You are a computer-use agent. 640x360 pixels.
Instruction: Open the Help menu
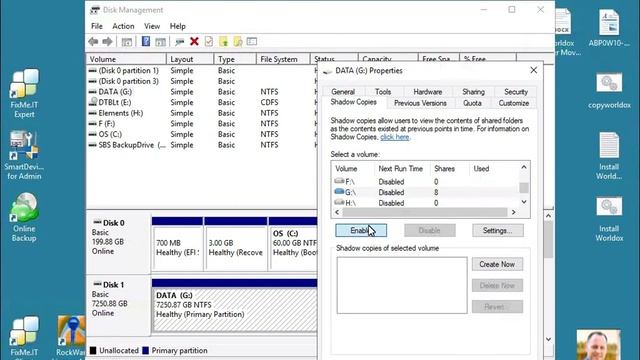(x=178, y=26)
